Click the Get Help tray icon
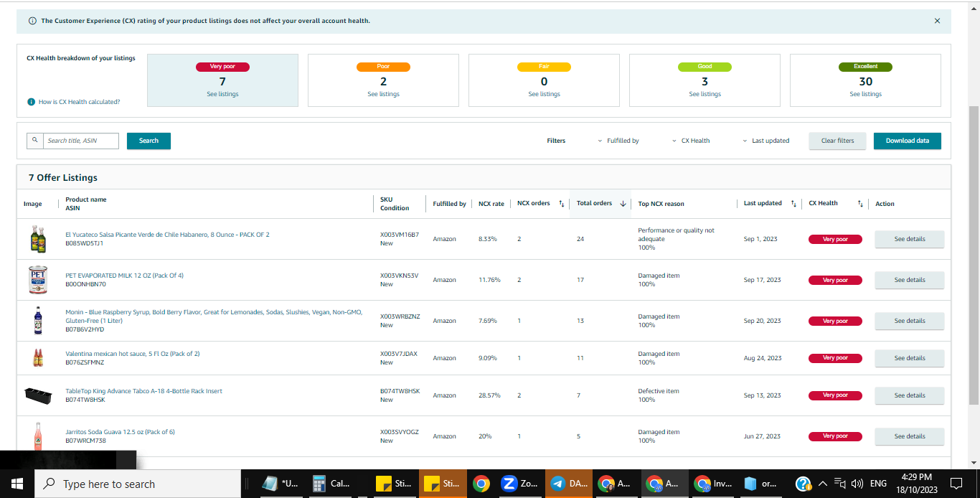The height and width of the screenshot is (498, 980). coord(804,484)
